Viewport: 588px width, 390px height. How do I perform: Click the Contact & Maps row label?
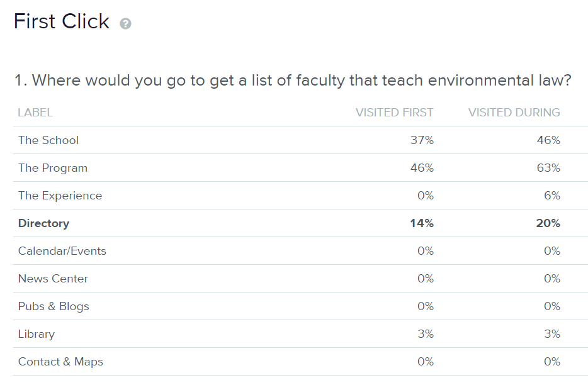coord(60,362)
